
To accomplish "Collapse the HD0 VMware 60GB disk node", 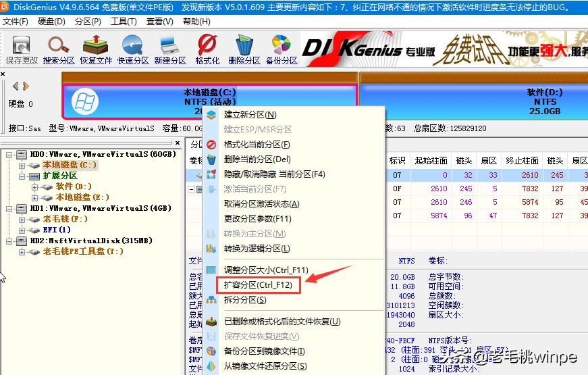I will [9, 154].
